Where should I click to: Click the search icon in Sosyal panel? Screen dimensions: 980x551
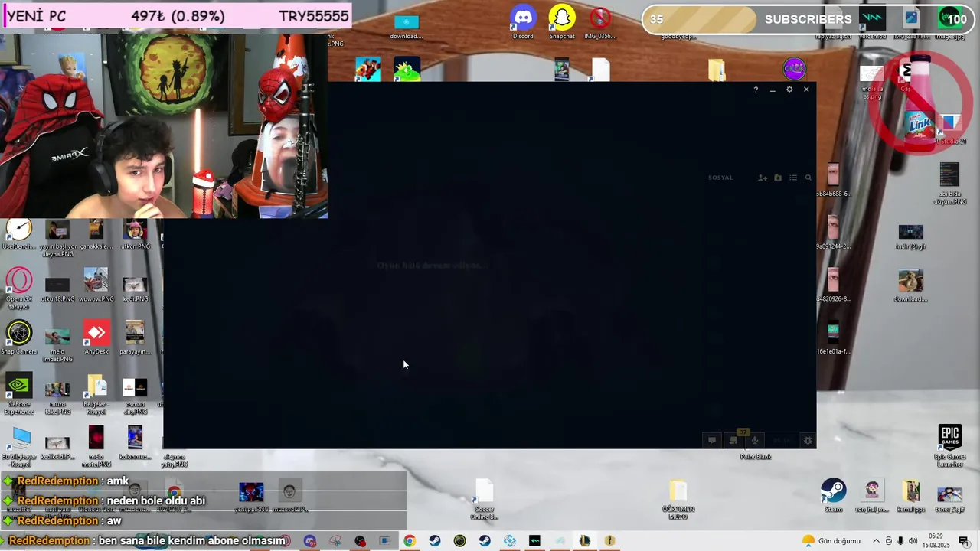tap(808, 178)
